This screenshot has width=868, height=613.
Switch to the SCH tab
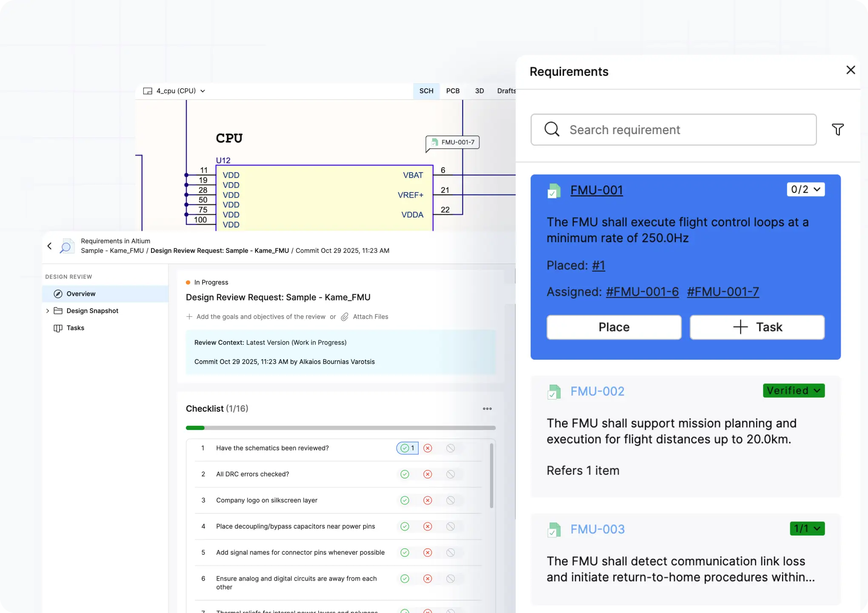point(426,91)
